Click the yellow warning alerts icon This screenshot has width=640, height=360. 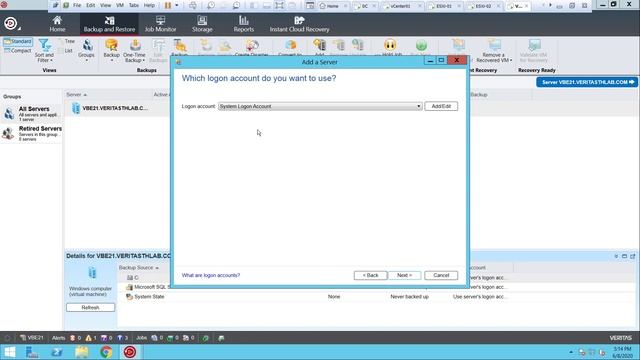pos(88,338)
